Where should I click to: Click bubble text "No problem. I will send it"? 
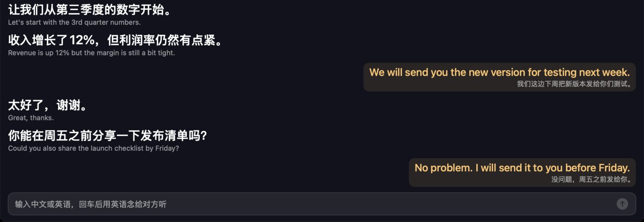coord(522,168)
